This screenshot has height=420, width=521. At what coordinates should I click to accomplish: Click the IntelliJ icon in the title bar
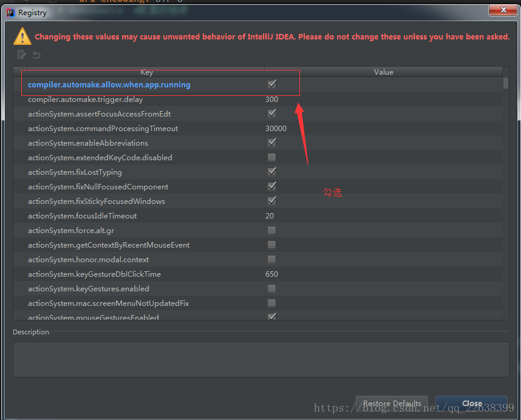tap(10, 13)
